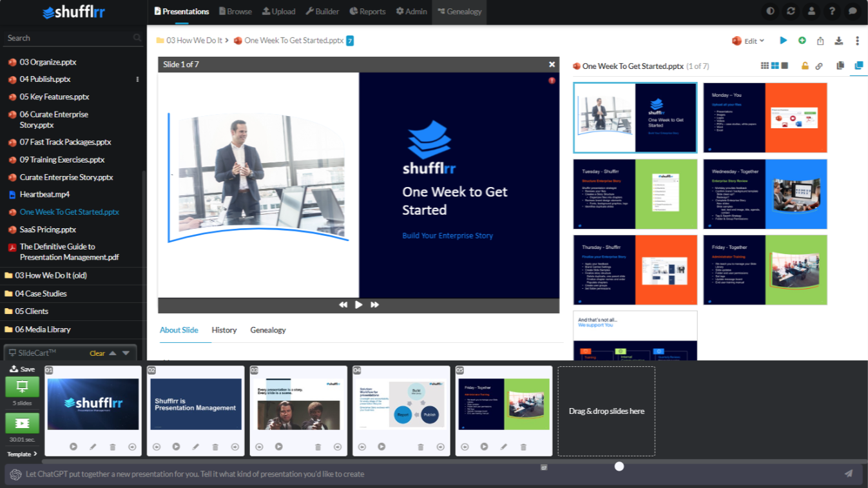
Task: Click the refresh sync icon in header
Action: 791,11
